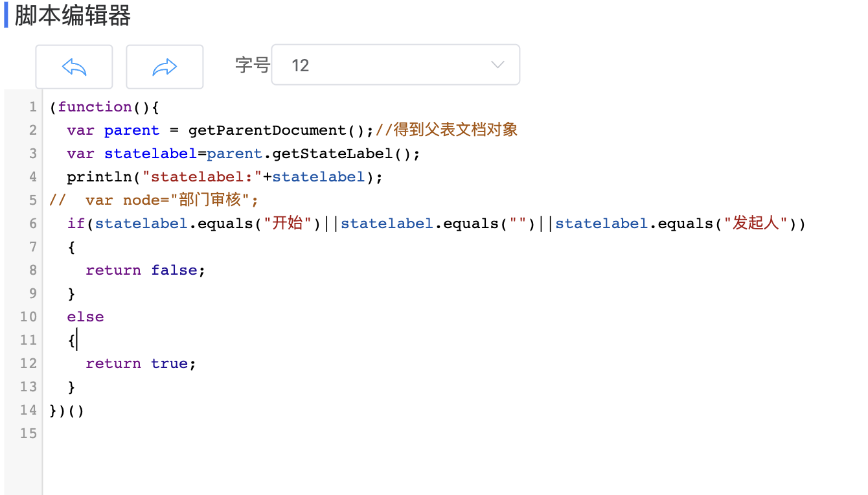The image size is (868, 495).
Task: Open the 字号 font size dropdown
Action: [395, 65]
